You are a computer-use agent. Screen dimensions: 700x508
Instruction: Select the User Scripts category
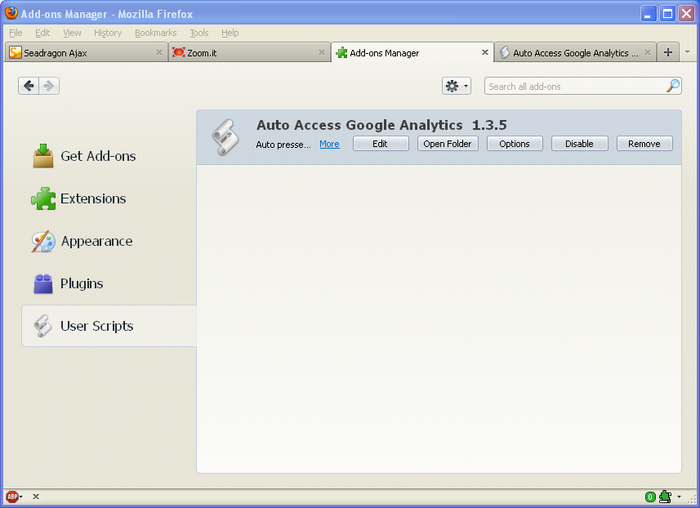point(109,326)
